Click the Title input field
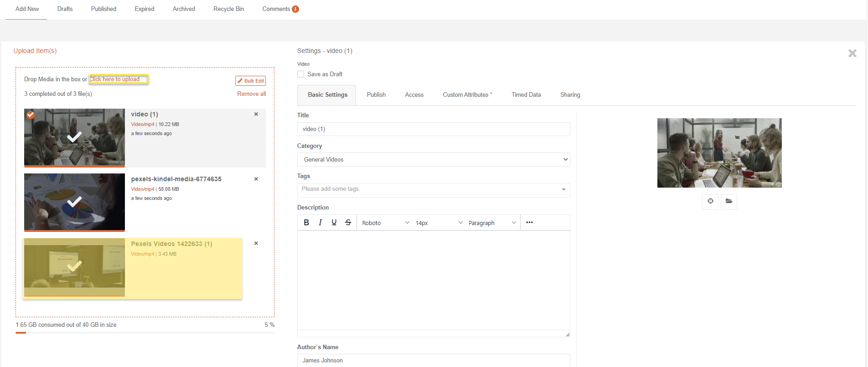 [x=433, y=129]
